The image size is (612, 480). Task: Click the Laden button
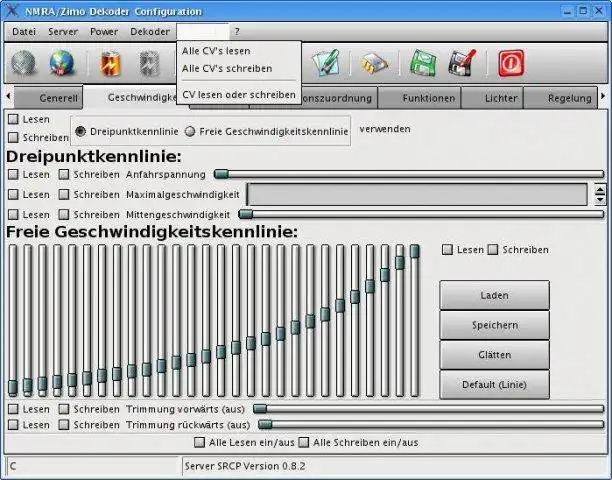pyautogui.click(x=495, y=295)
